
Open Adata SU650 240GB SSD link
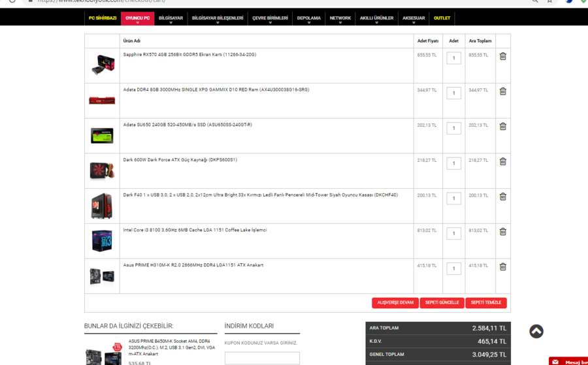point(188,125)
